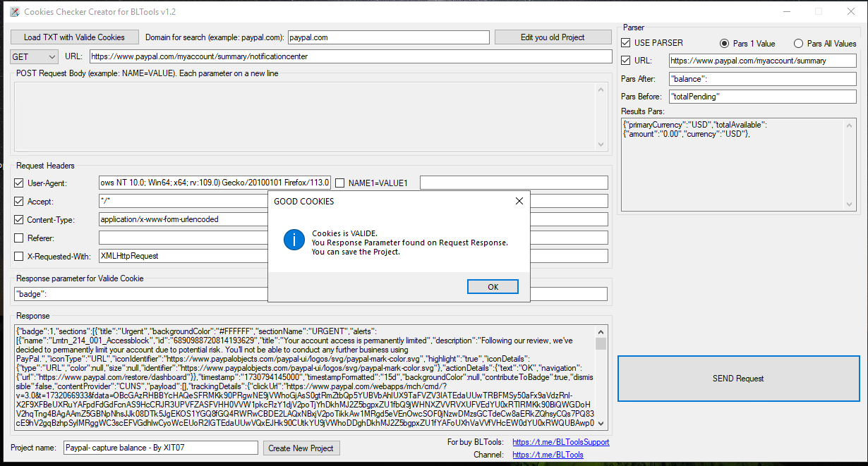This screenshot has height=466, width=868.
Task: Click the Project name input field
Action: [x=161, y=448]
